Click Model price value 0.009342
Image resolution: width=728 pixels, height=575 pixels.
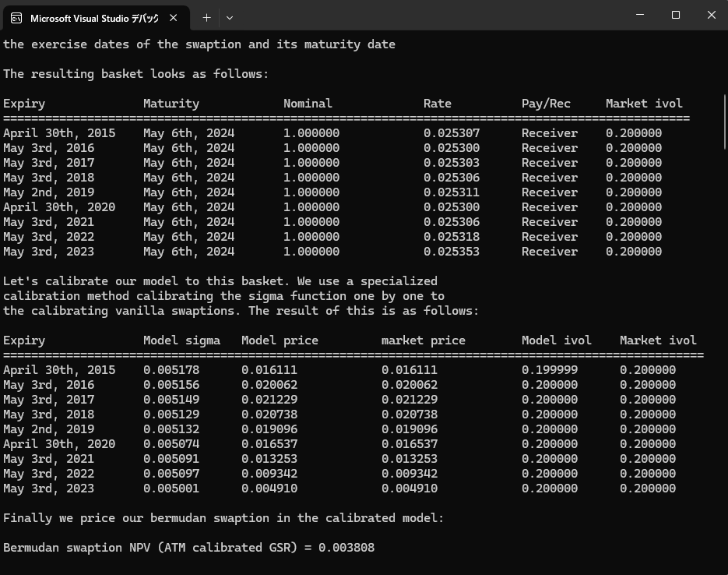coord(269,474)
